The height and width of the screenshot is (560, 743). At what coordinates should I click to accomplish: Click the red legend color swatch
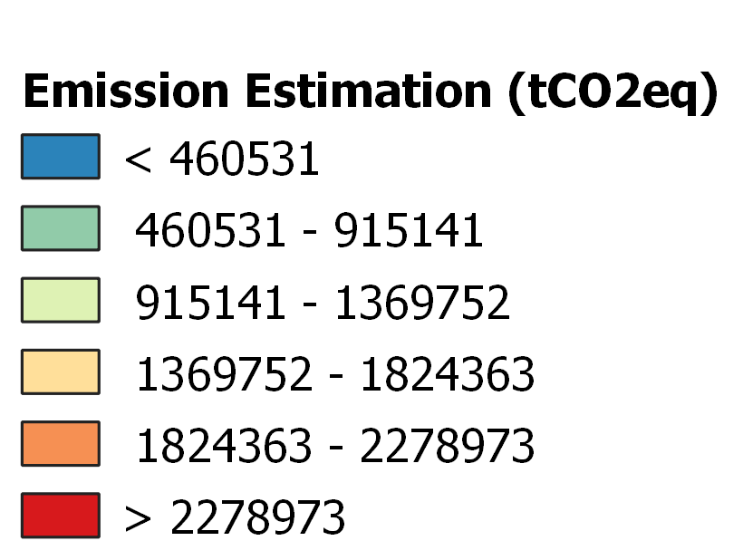[x=60, y=515]
